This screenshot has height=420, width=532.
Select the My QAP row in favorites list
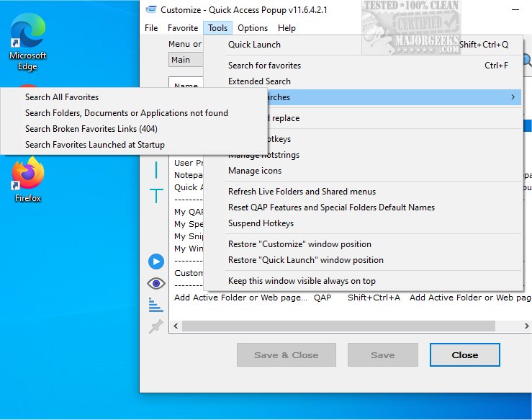click(189, 212)
